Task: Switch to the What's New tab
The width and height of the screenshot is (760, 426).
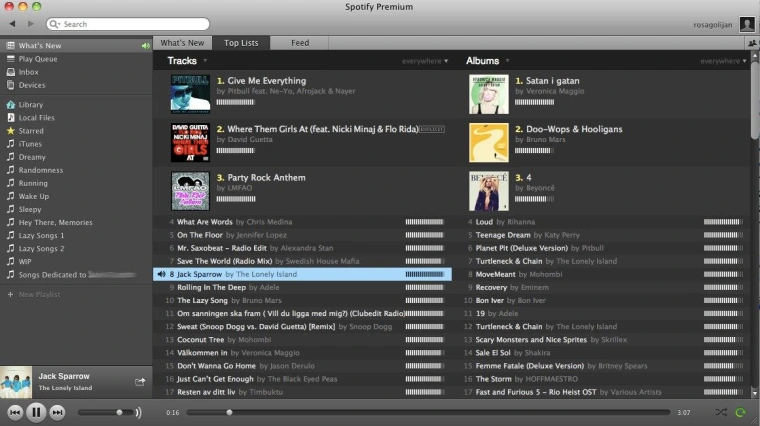Action: coord(182,43)
